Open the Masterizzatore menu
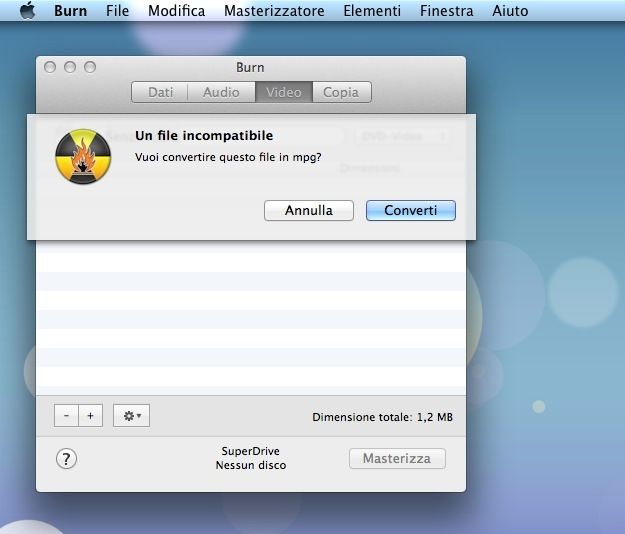The image size is (625, 534). pyautogui.click(x=274, y=11)
